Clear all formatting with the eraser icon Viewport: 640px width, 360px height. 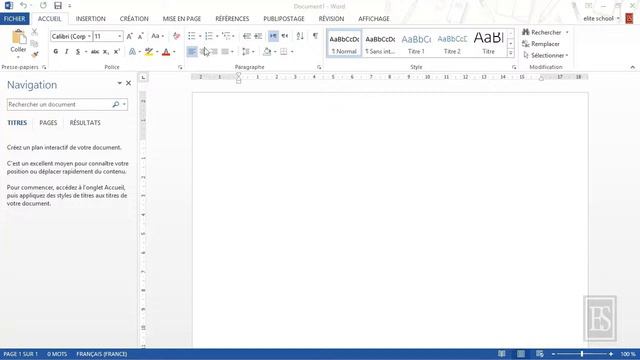pos(176,36)
